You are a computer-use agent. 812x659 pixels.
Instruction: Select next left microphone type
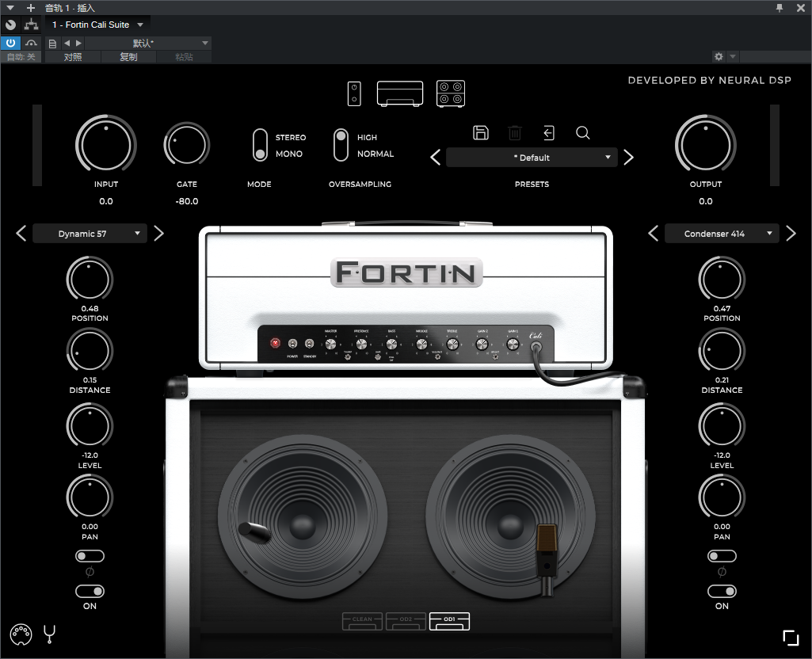[x=158, y=234]
